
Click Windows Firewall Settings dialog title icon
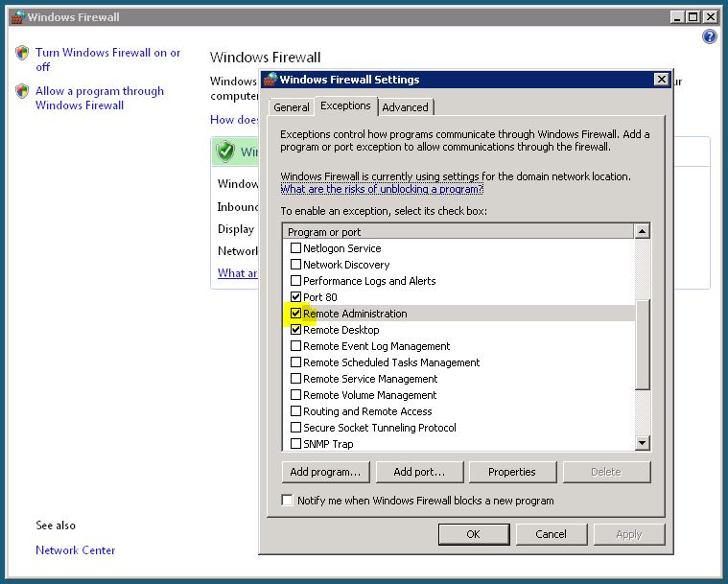(270, 80)
